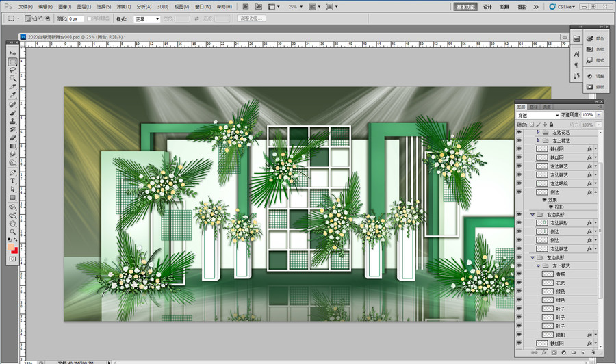Viewport: 616px width, 364px height.
Task: Open the 穿透 blend mode dropdown
Action: (x=538, y=115)
